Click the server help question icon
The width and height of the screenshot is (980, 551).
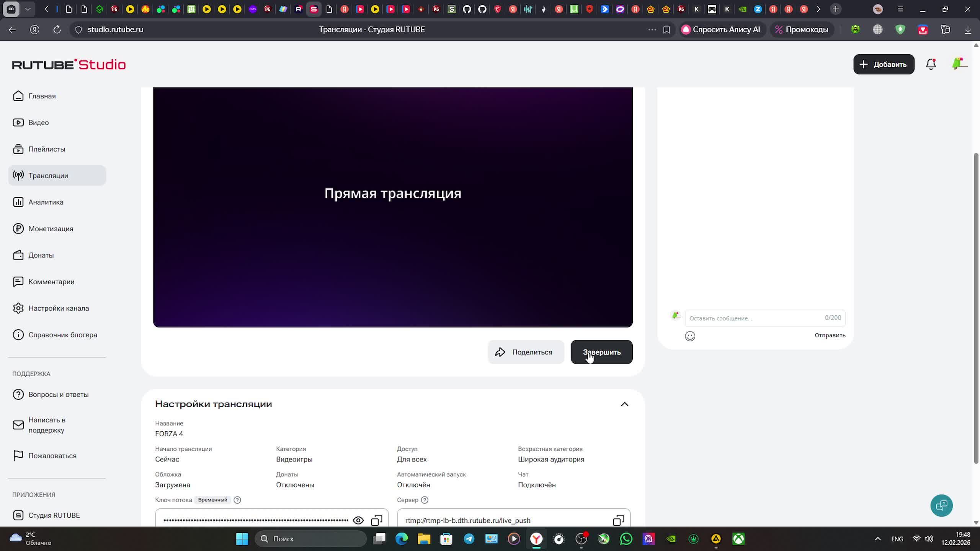click(425, 500)
